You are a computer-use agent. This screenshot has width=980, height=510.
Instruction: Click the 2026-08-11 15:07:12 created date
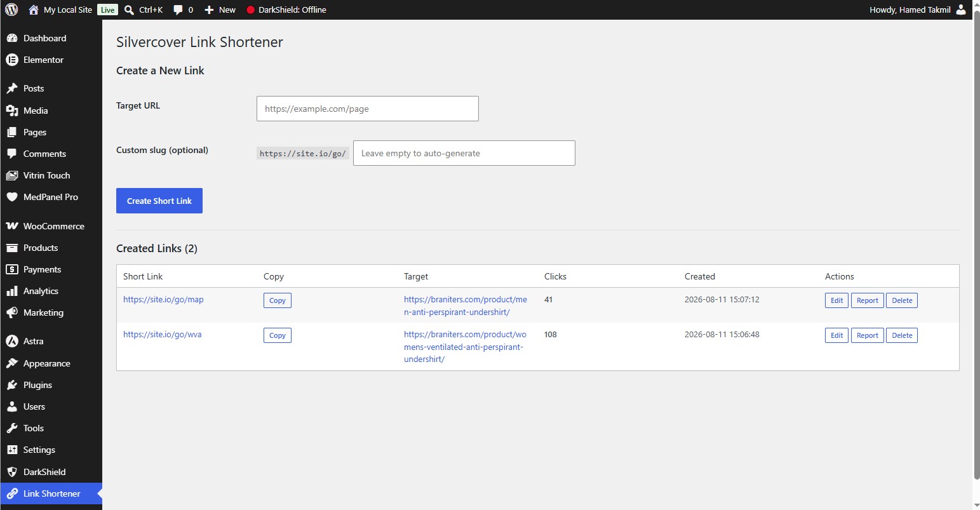tap(722, 299)
